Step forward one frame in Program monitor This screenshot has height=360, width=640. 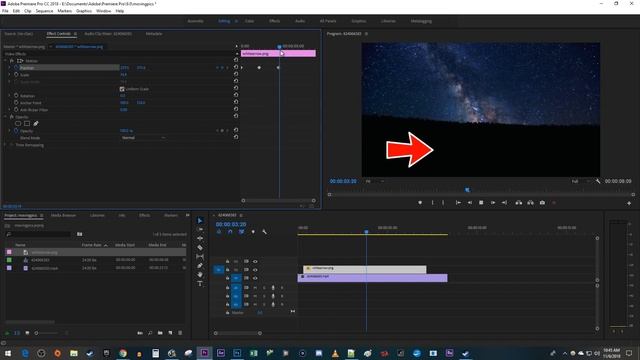[493, 202]
